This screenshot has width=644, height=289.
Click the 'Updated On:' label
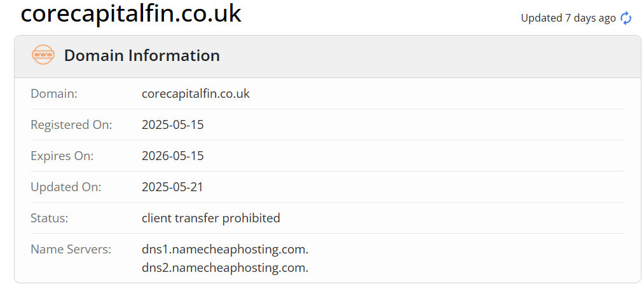point(65,187)
